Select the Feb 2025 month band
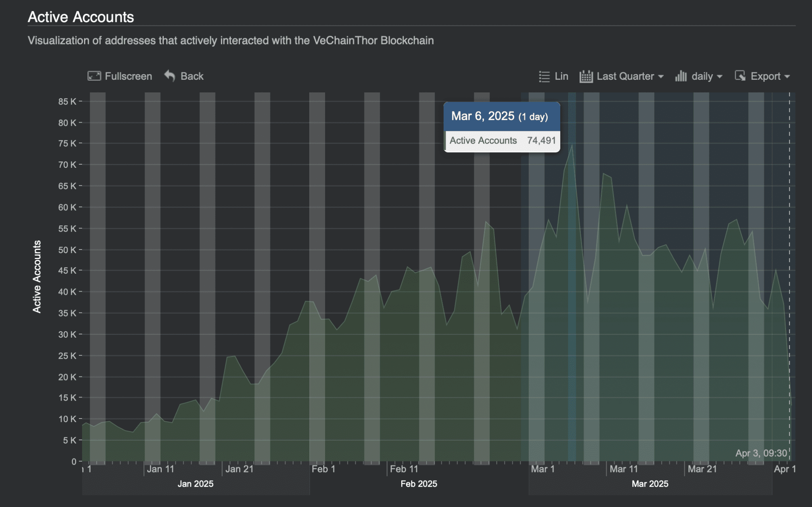The image size is (812, 507). (x=419, y=484)
